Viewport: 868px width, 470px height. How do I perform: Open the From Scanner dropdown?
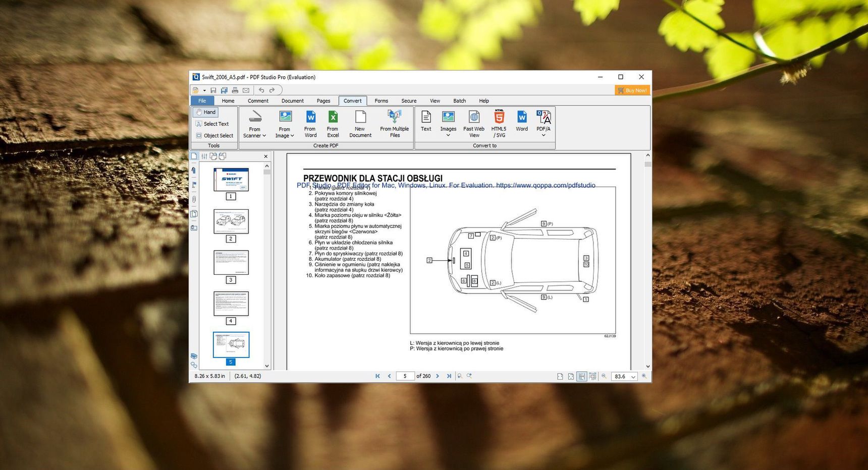[255, 124]
